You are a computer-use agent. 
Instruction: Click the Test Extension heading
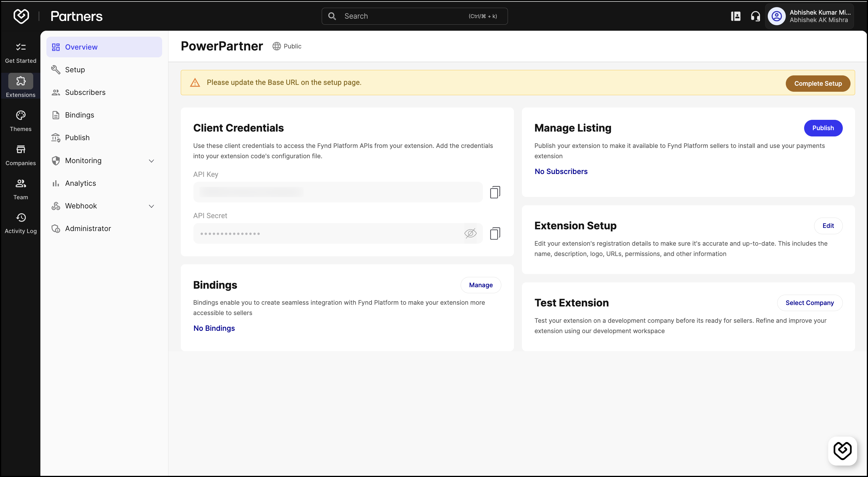(572, 303)
